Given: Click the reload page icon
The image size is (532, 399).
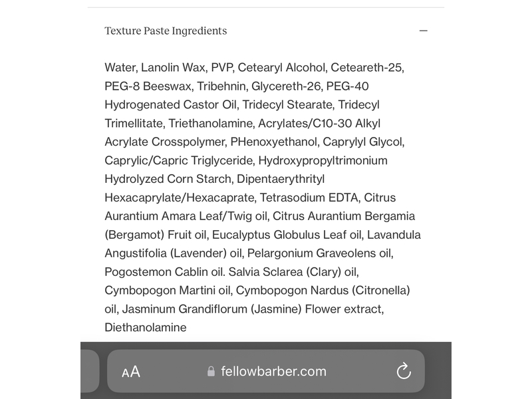Looking at the screenshot, I should [x=404, y=372].
